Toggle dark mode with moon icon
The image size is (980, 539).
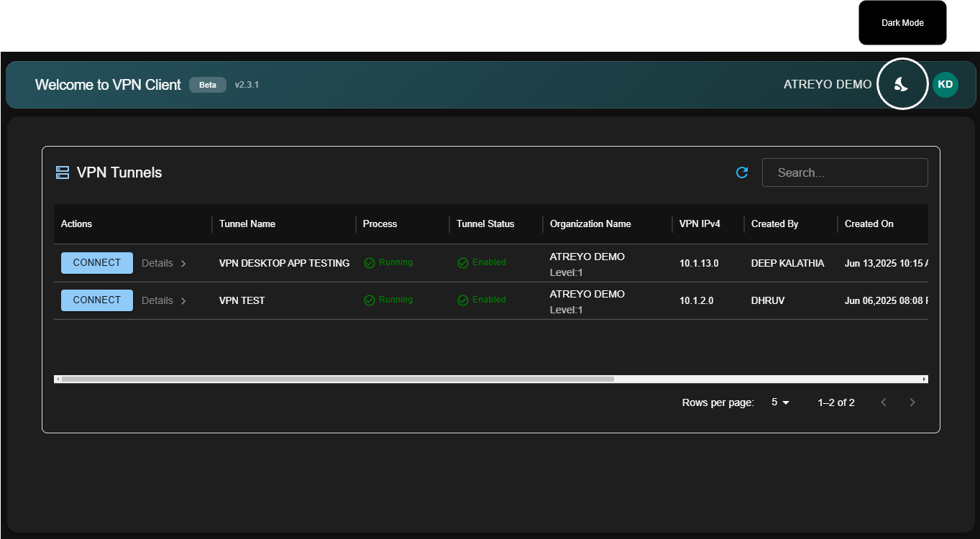click(x=902, y=84)
